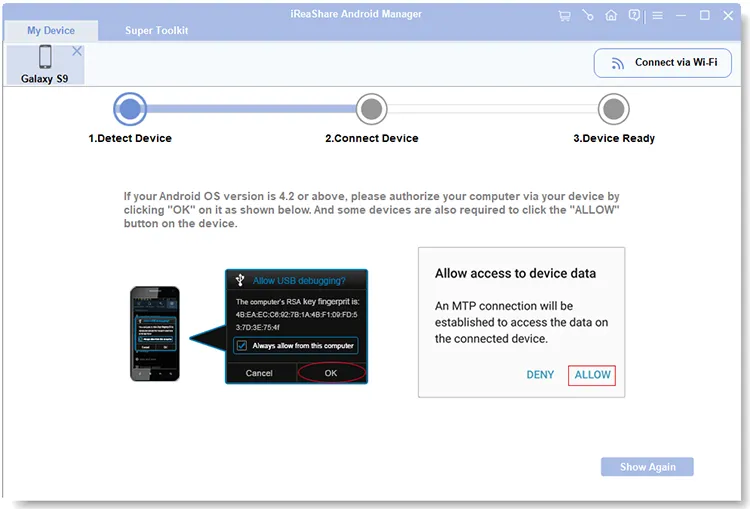The width and height of the screenshot is (750, 509).
Task: Click the 'Allow USB debugging?' title text
Action: tap(299, 281)
